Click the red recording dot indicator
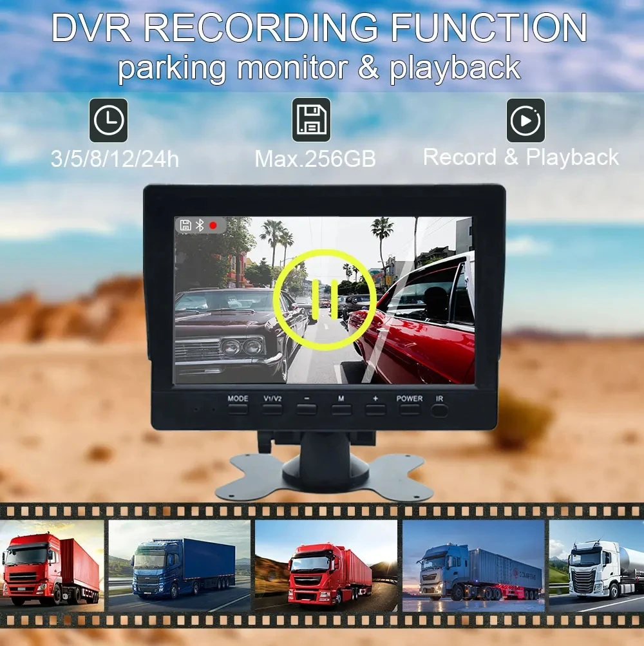This screenshot has height=646, width=644. (213, 225)
